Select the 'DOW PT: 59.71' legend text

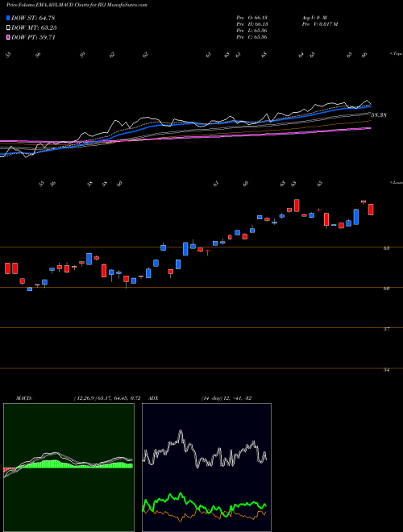33,38
